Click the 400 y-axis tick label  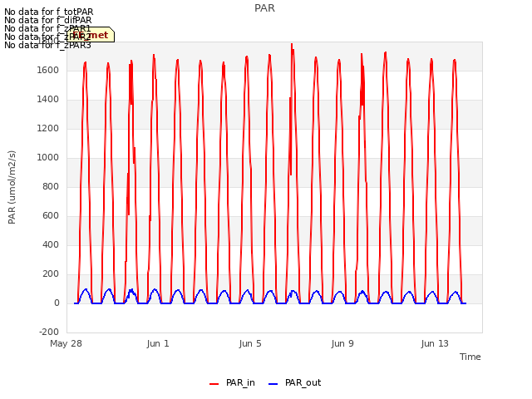pyautogui.click(x=51, y=244)
